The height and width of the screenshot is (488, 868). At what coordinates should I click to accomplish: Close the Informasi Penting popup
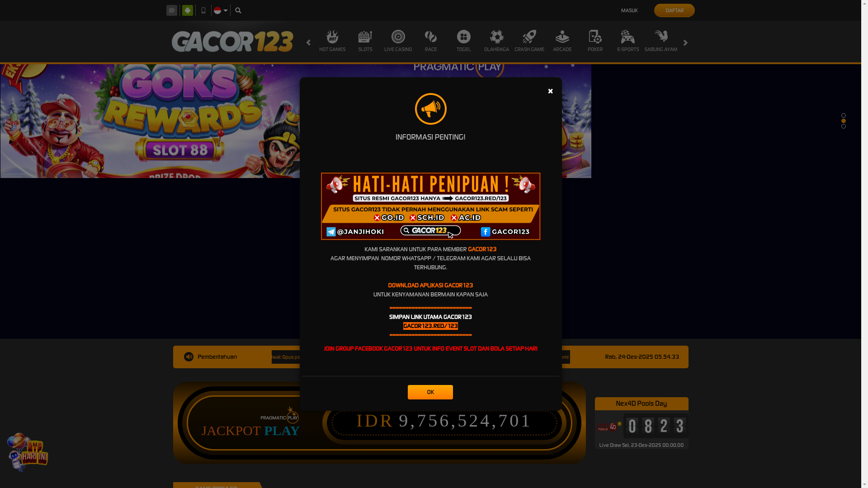point(550,91)
